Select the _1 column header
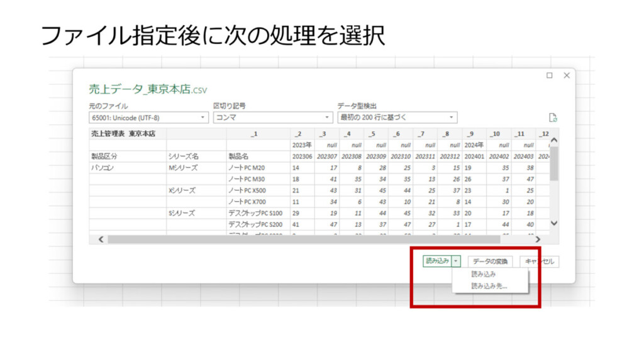 [x=254, y=134]
